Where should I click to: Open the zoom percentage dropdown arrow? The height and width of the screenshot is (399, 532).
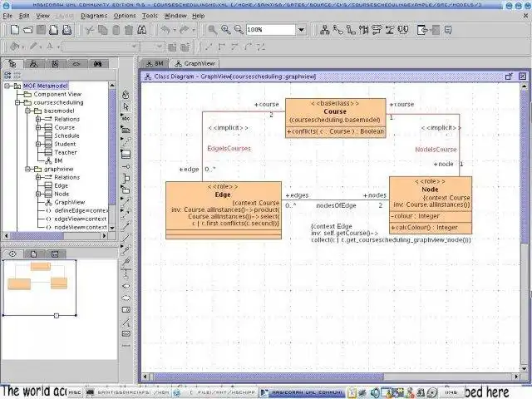pyautogui.click(x=301, y=30)
